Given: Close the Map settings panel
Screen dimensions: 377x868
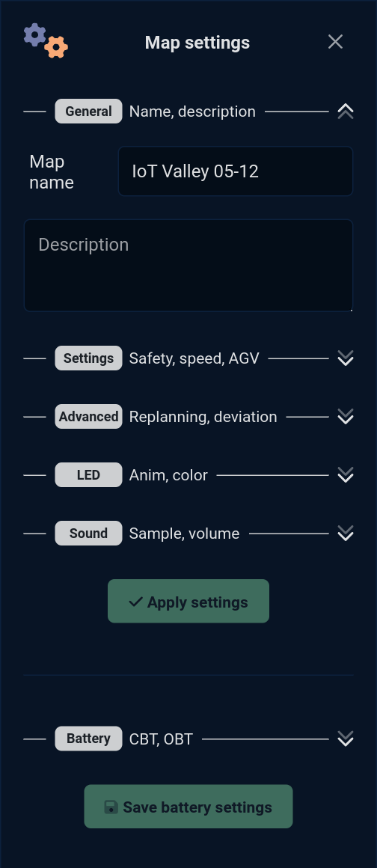Looking at the screenshot, I should pos(335,41).
